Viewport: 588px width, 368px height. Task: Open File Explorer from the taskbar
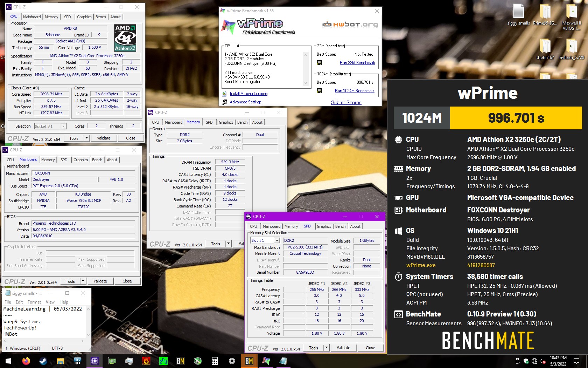coord(60,361)
